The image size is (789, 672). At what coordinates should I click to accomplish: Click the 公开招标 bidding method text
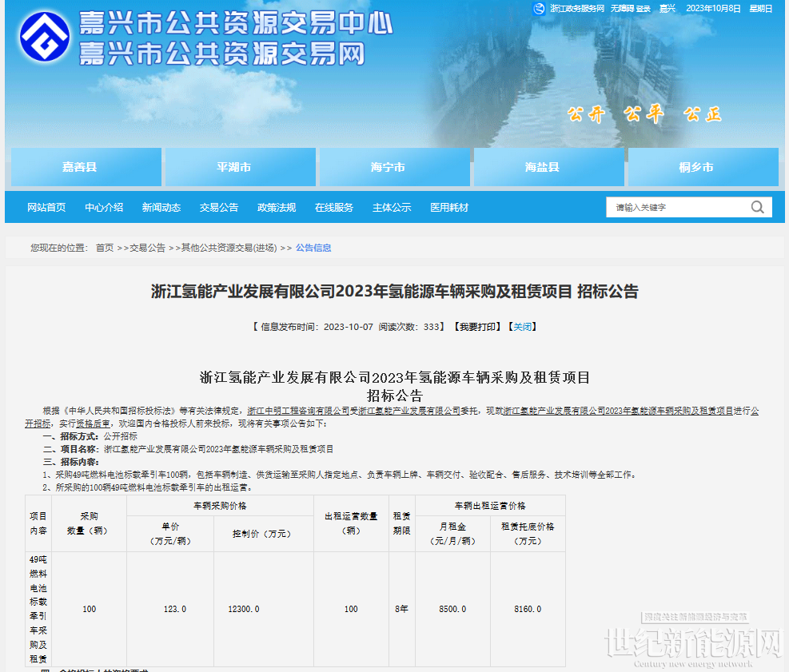coord(120,436)
